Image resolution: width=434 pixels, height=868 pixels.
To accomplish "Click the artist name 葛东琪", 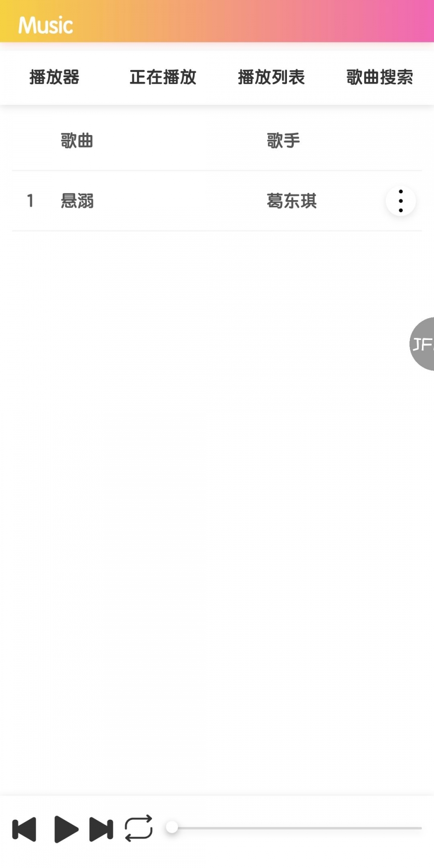I will [292, 201].
